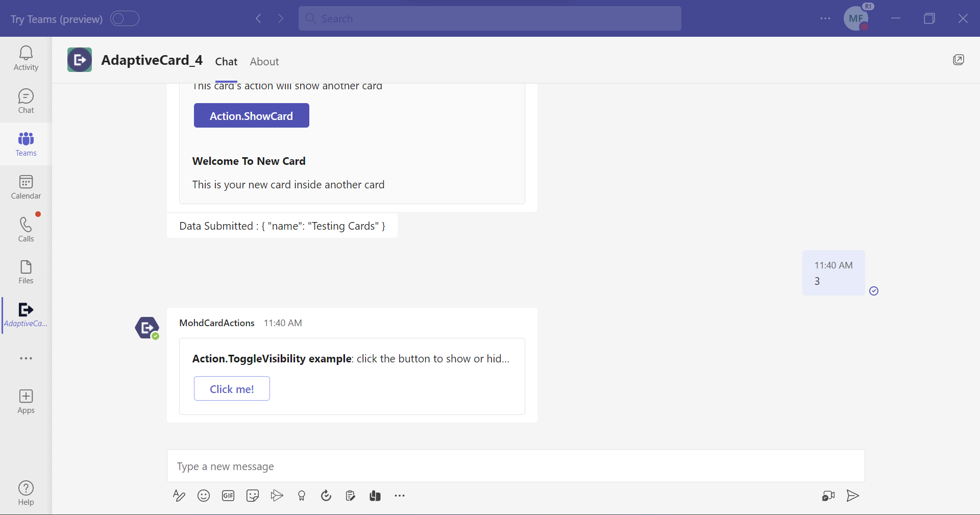Click the delivery options arrow icon
The image size is (980, 515).
(277, 496)
